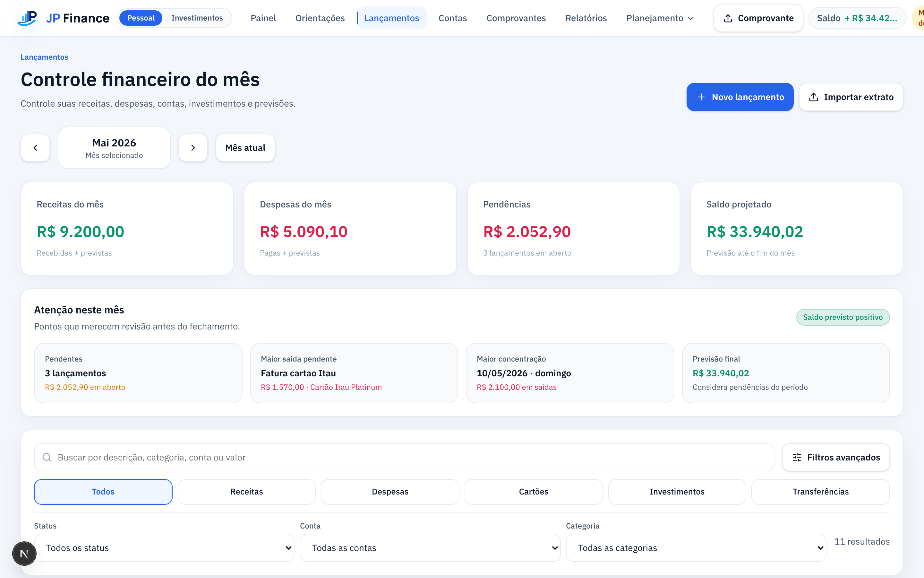This screenshot has width=924, height=578.
Task: Filter by Receitas
Action: pos(247,492)
